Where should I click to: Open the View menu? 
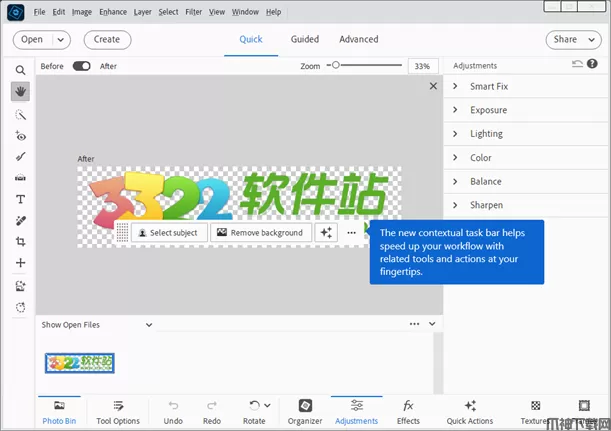point(217,12)
